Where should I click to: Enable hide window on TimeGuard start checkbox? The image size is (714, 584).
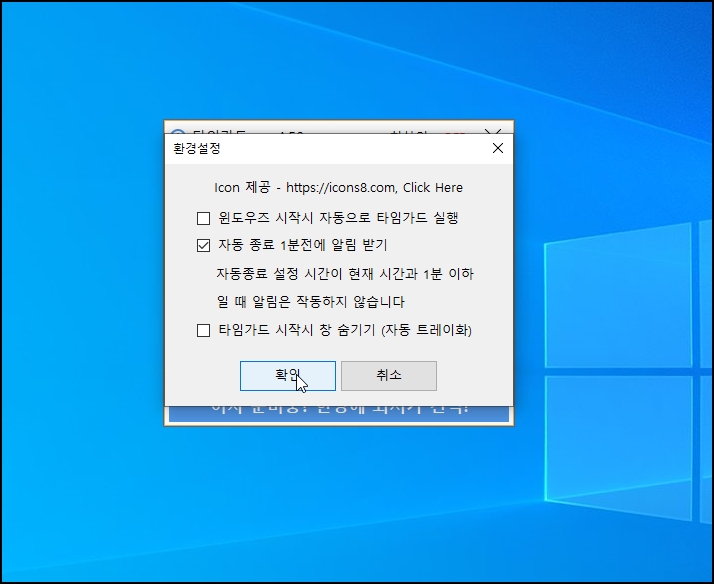[204, 330]
